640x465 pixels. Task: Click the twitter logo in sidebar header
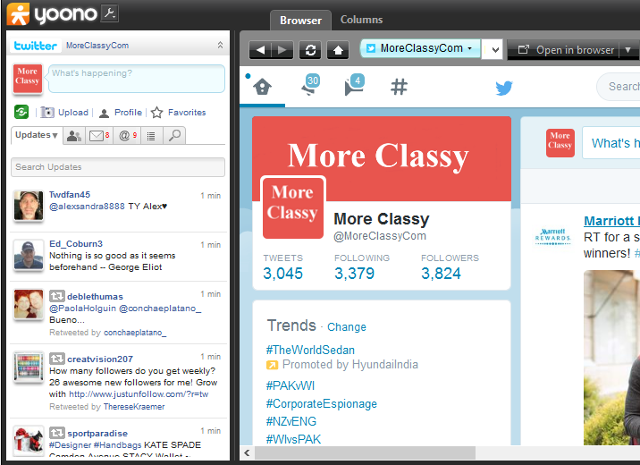tap(36, 45)
